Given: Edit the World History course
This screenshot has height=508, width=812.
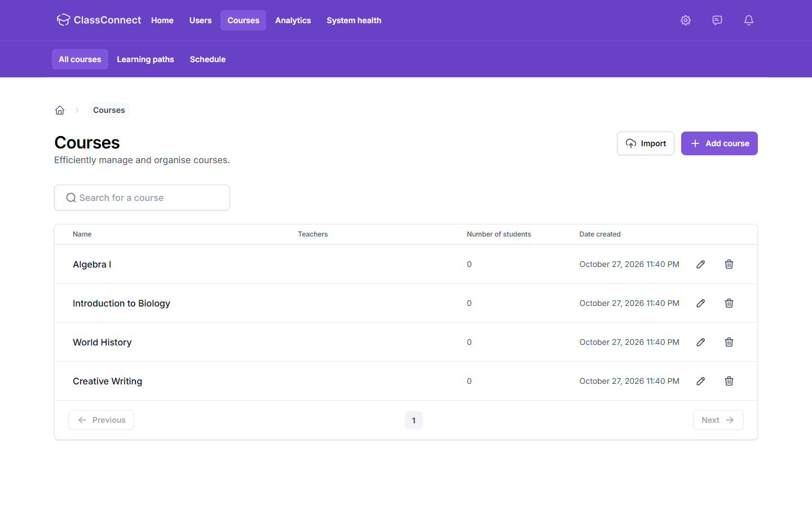Looking at the screenshot, I should click(x=701, y=342).
